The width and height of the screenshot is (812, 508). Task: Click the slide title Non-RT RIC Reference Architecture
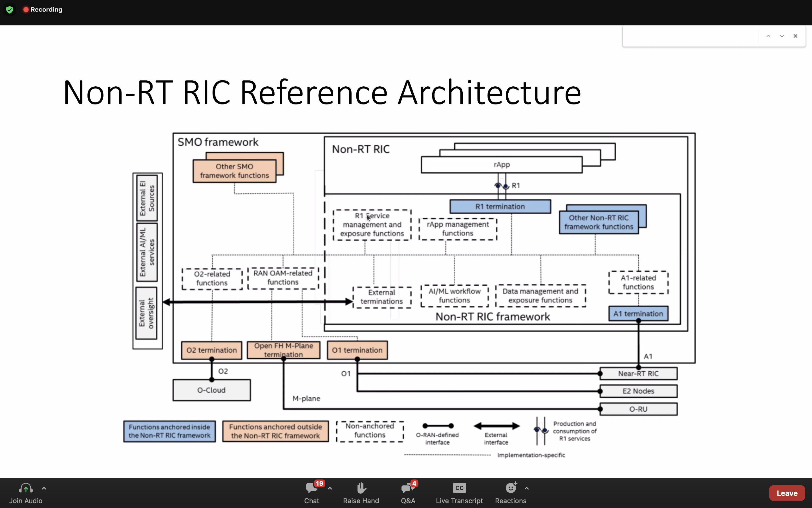pyautogui.click(x=322, y=92)
